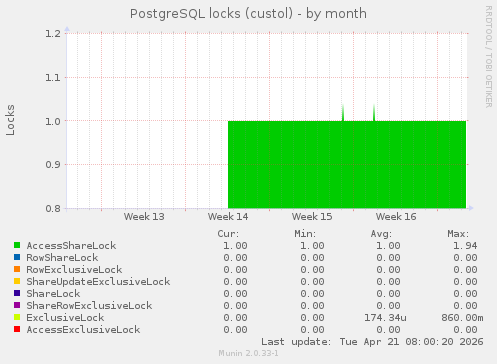Click the RowExclusiveLock legend label
Screen dimensions: 497x364
click(74, 270)
